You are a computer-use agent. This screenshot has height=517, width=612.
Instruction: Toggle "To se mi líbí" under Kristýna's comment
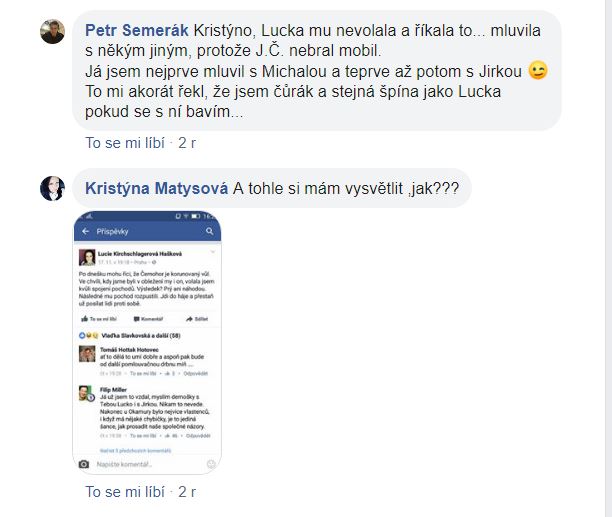(125, 492)
